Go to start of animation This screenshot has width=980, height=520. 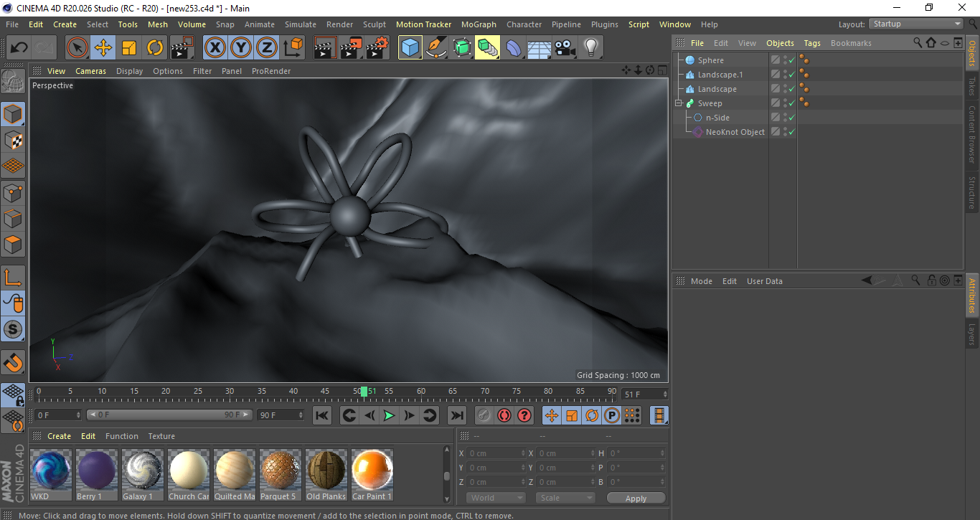click(322, 415)
